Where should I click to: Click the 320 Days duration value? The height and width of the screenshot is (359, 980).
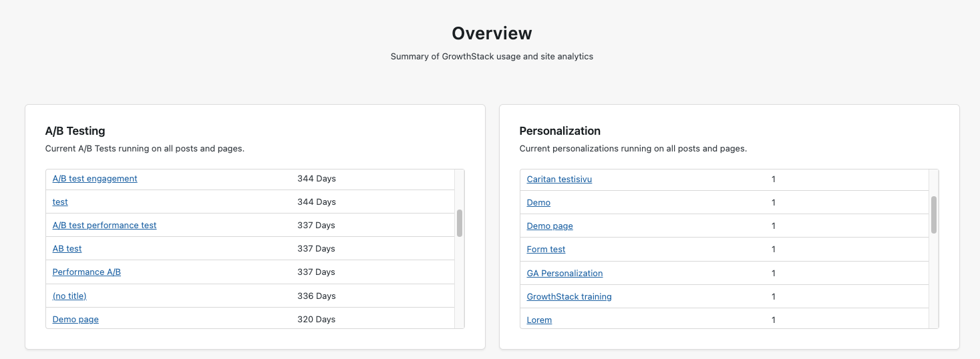tap(316, 320)
